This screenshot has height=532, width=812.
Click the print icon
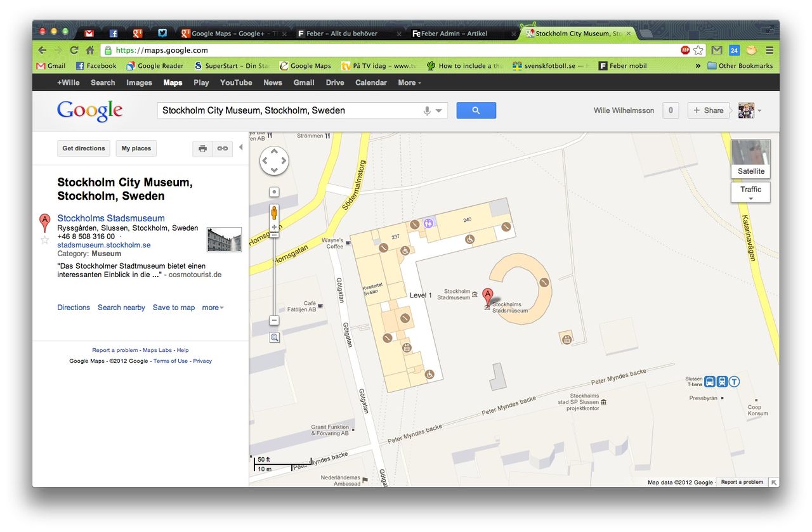pyautogui.click(x=202, y=148)
